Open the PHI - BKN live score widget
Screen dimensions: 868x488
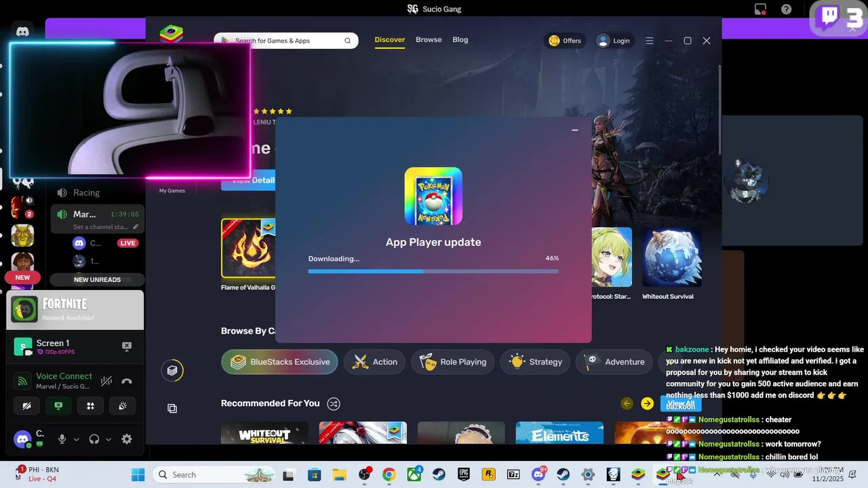(37, 474)
